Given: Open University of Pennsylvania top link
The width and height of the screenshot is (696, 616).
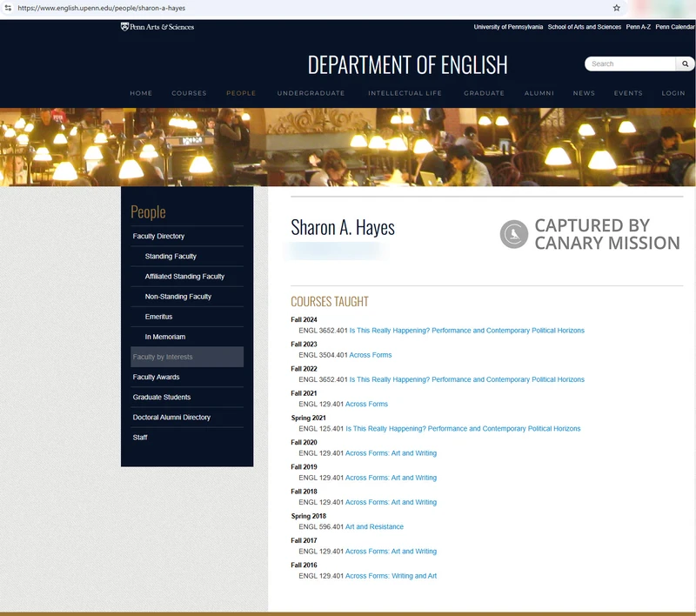Looking at the screenshot, I should click(508, 27).
